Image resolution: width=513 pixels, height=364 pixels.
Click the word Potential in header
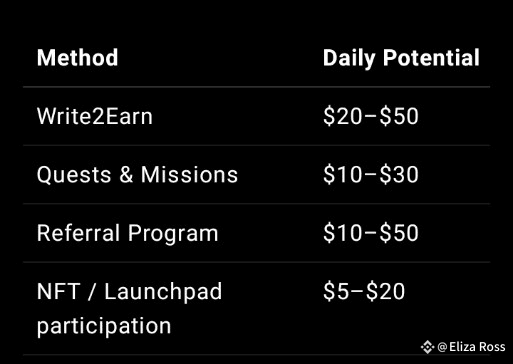431,58
